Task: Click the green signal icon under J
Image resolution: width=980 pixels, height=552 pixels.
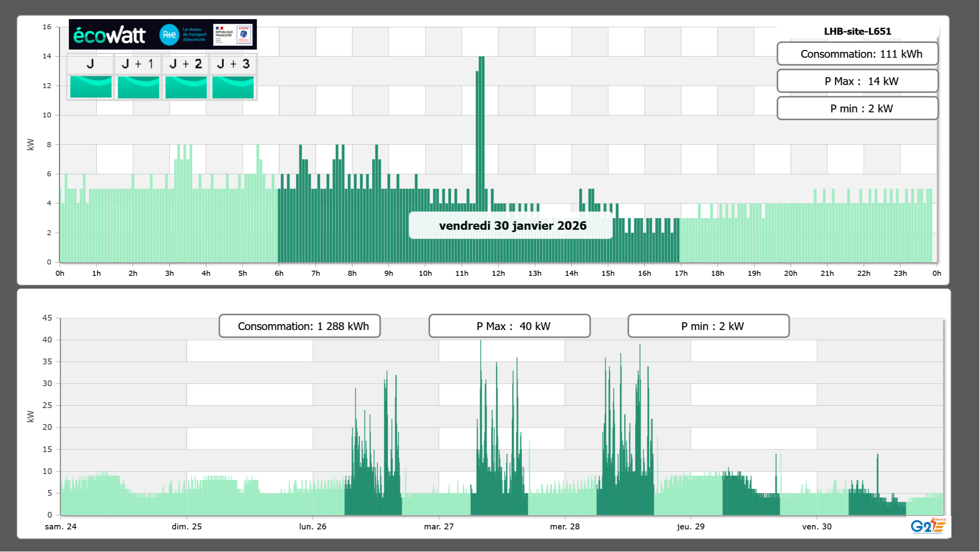Action: tap(91, 87)
